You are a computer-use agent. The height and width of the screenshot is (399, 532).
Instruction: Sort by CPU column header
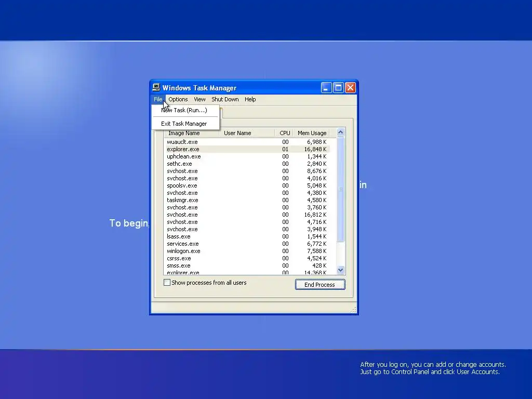[x=284, y=133]
